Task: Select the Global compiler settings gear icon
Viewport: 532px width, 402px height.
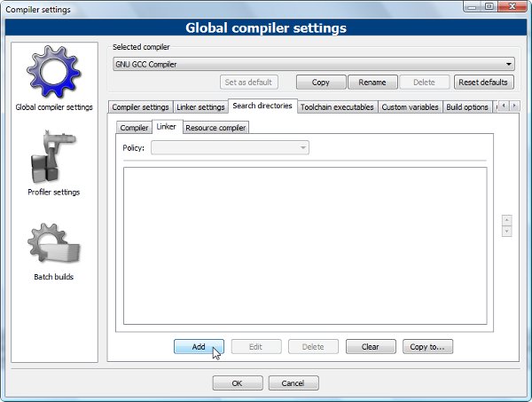Action: click(53, 73)
